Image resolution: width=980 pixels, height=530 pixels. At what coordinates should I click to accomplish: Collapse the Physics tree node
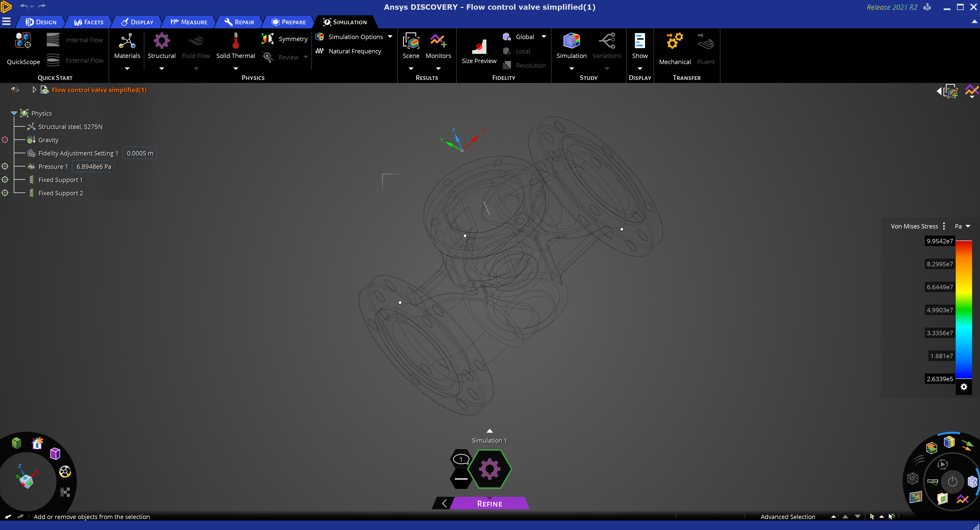click(x=14, y=113)
